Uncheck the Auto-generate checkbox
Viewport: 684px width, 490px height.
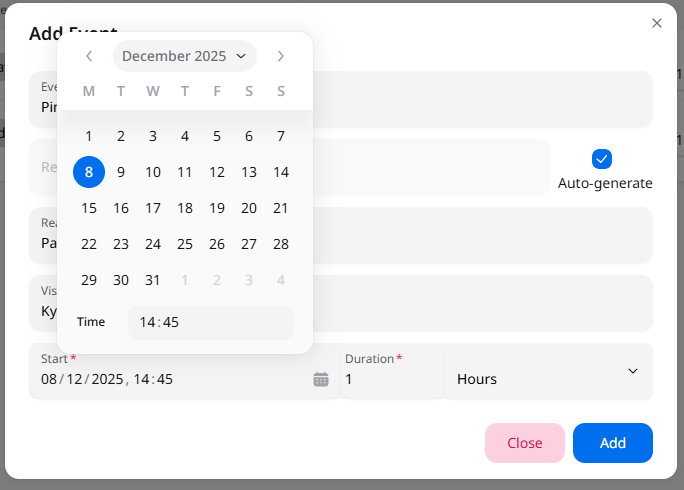(x=602, y=159)
